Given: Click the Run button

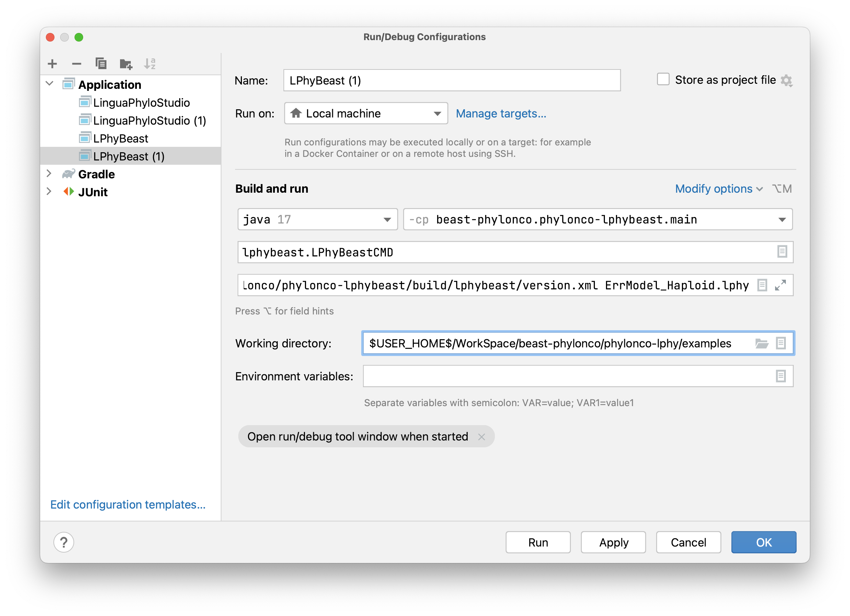Looking at the screenshot, I should [x=538, y=542].
